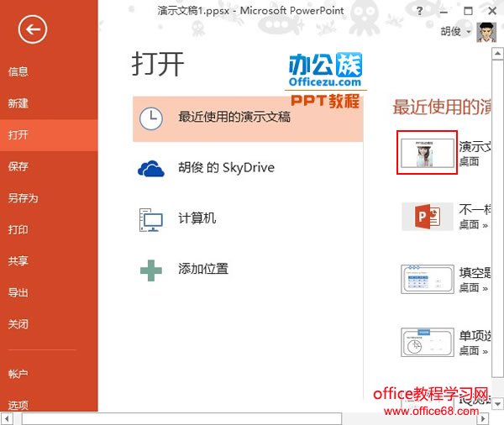Click the vertical scrollbar down arrow
Image resolution: width=504 pixels, height=425 pixels.
click(497, 404)
